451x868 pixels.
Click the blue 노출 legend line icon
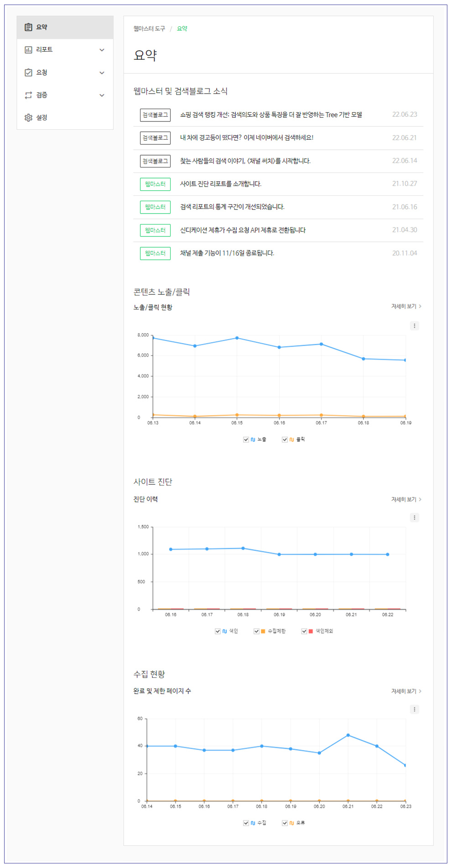[x=253, y=439]
